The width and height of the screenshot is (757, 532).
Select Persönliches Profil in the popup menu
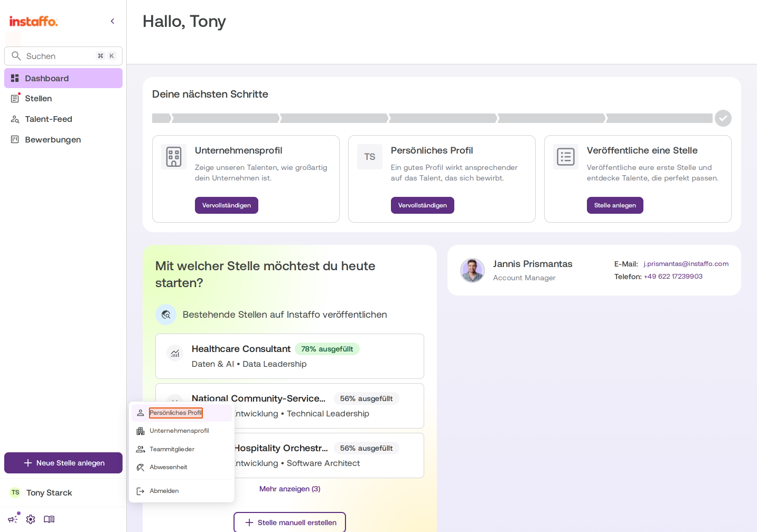point(182,413)
